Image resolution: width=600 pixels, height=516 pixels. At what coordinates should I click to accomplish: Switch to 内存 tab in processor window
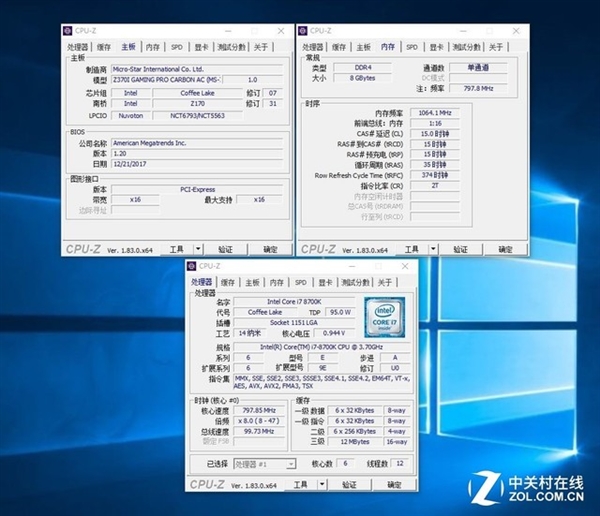coord(277,282)
